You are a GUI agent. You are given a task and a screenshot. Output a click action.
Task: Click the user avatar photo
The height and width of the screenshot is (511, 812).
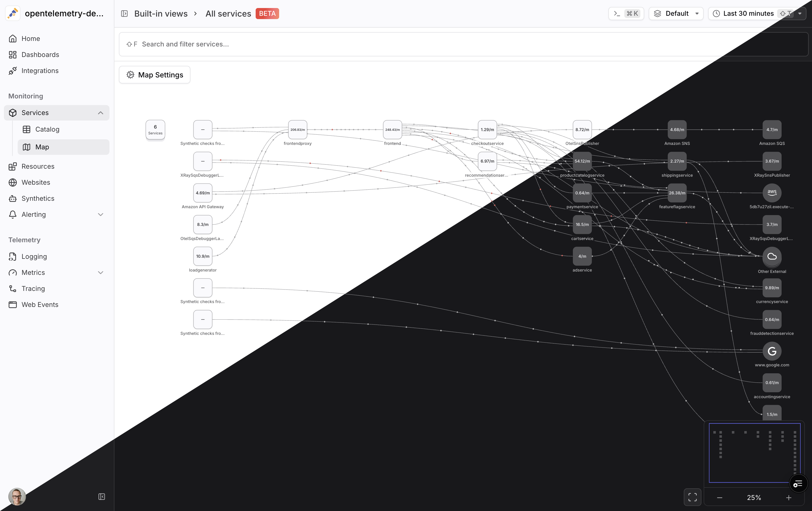[x=17, y=497]
